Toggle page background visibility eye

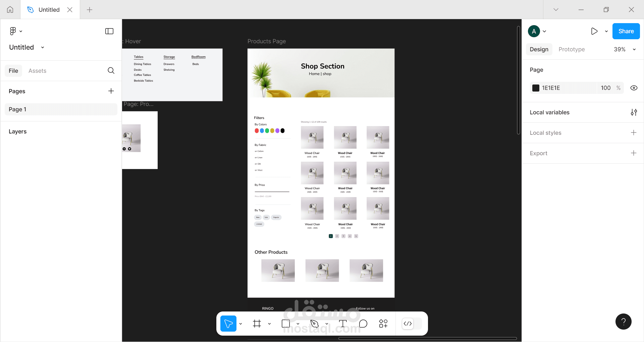634,88
